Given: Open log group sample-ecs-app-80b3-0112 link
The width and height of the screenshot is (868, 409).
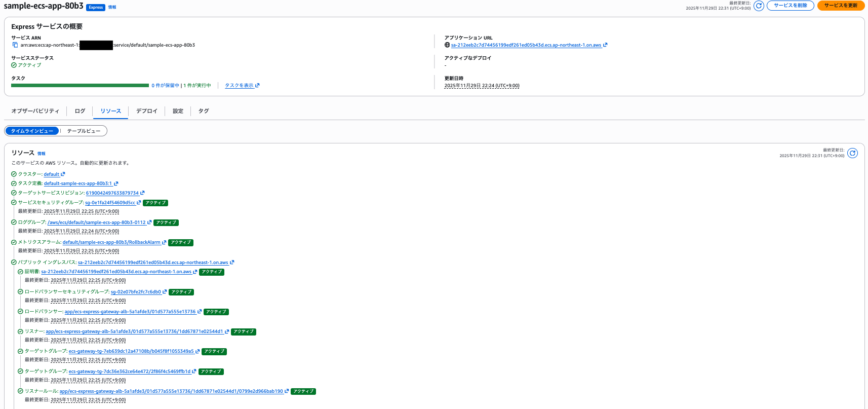Looking at the screenshot, I should (96, 222).
